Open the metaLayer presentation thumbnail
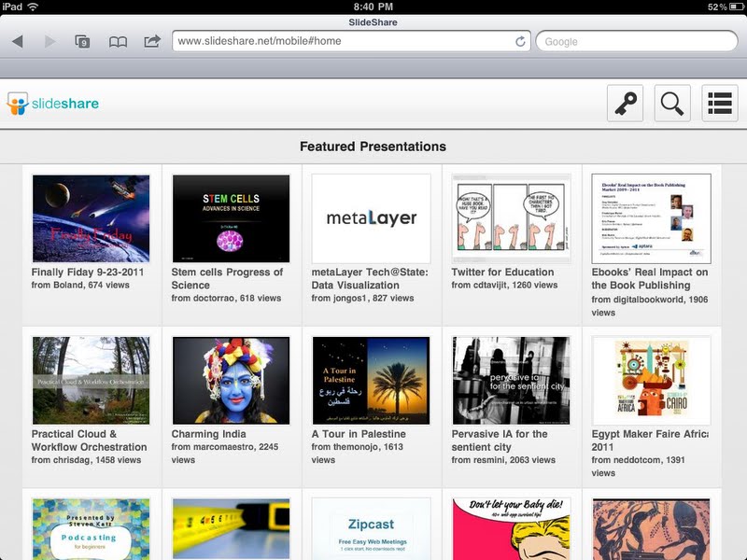 pyautogui.click(x=371, y=218)
